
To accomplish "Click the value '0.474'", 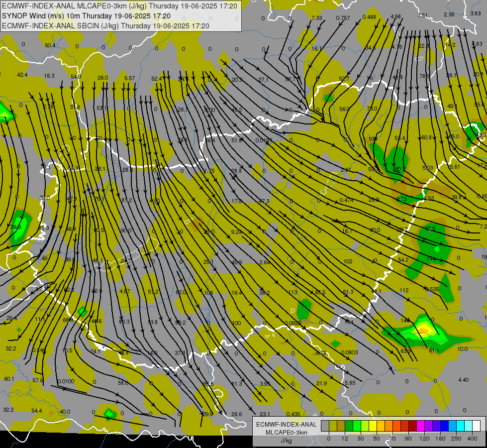I will coord(346,200).
